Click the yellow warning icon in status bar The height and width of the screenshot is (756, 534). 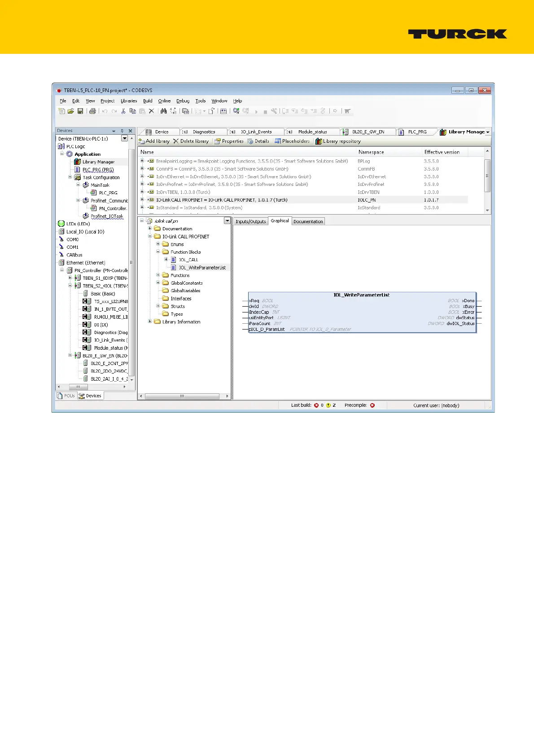(x=328, y=405)
